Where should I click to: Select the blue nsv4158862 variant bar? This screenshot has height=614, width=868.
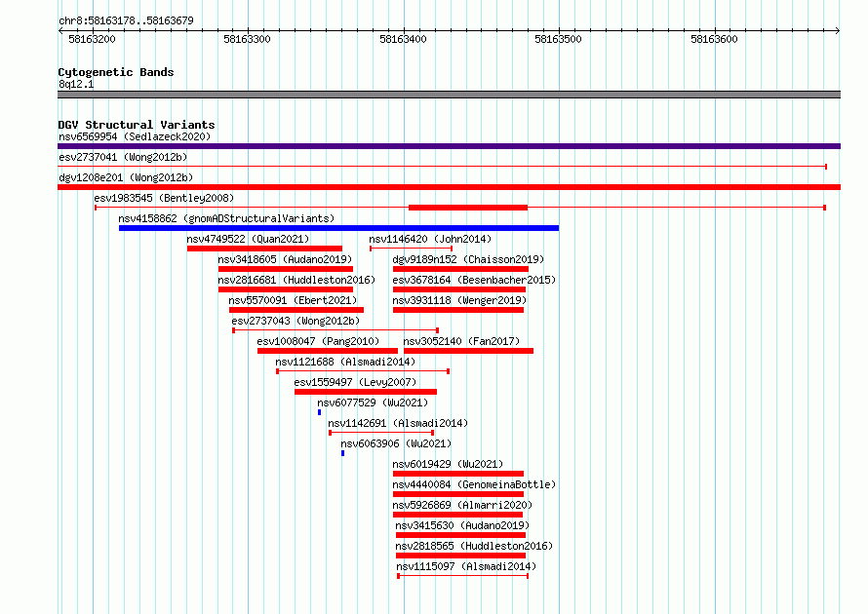338,228
